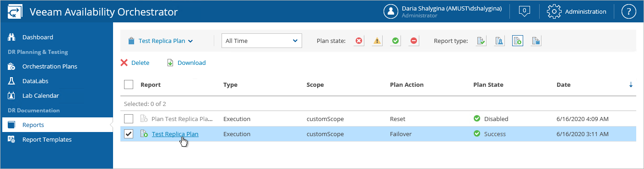The width and height of the screenshot is (644, 169).
Task: Uncheck the Test Replica Plan row checkbox
Action: [129, 134]
